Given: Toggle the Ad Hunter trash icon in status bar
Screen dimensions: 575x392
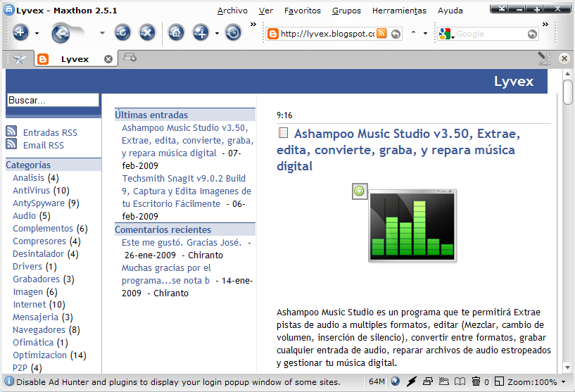Looking at the screenshot, I should (476, 381).
